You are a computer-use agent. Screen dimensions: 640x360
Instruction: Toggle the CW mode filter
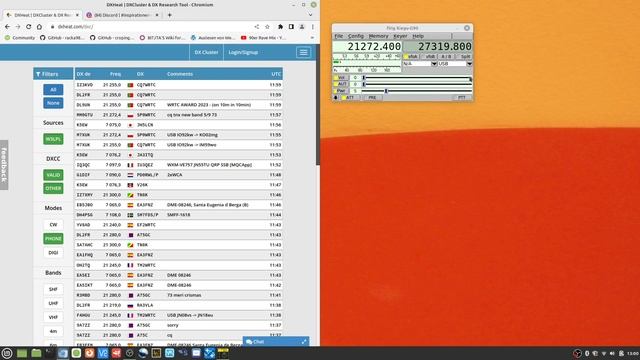coord(53,224)
